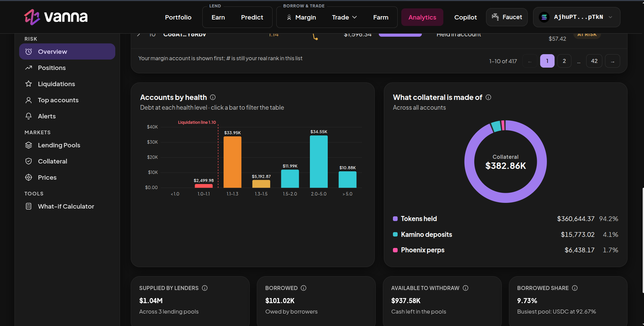Screen dimensions: 644x326
Task: Filter by the 1.0-1.1 red bar
Action: tap(204, 186)
